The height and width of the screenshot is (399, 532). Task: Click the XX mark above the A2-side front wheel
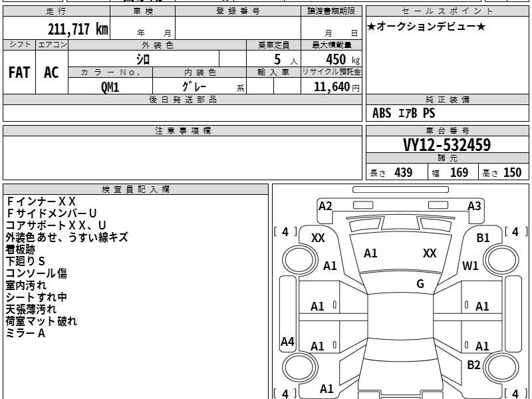(318, 238)
